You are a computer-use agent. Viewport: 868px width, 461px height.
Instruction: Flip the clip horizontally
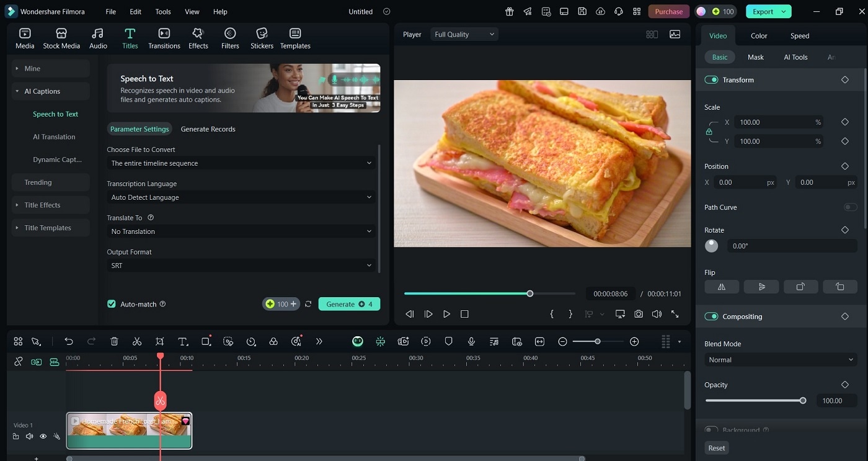[x=722, y=287]
